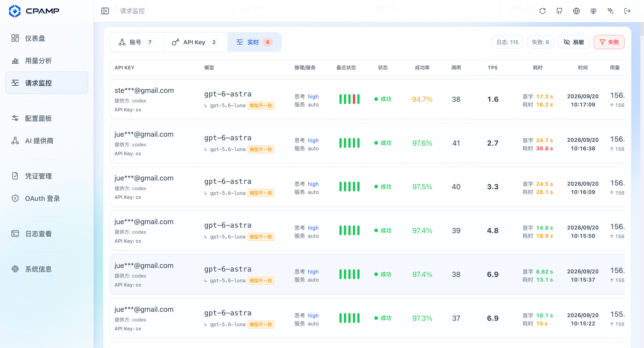Go to 配置面板 in the sidebar
This screenshot has height=348, width=644.
pyautogui.click(x=47, y=118)
